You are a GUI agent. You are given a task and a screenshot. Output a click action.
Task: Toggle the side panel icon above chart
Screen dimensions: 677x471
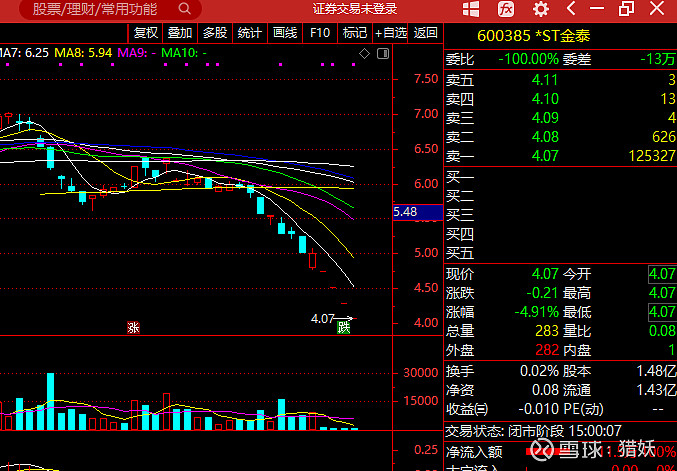pyautogui.click(x=381, y=52)
